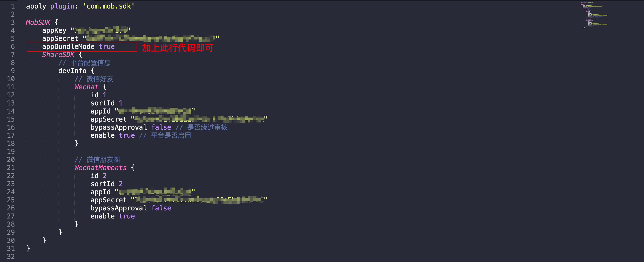Click line number 32 at the bottom
644x262 pixels.
click(x=11, y=256)
